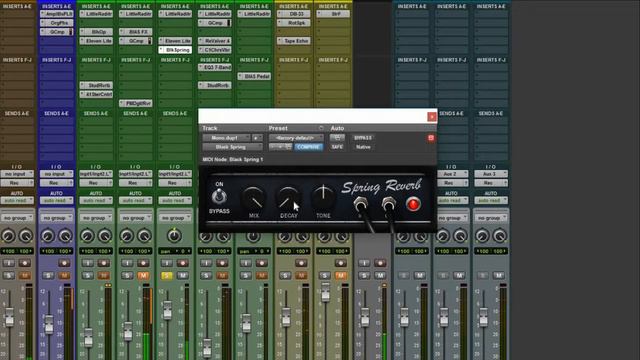
Task: Open 'auto read' dropdown on Aux 3 track
Action: [491, 200]
